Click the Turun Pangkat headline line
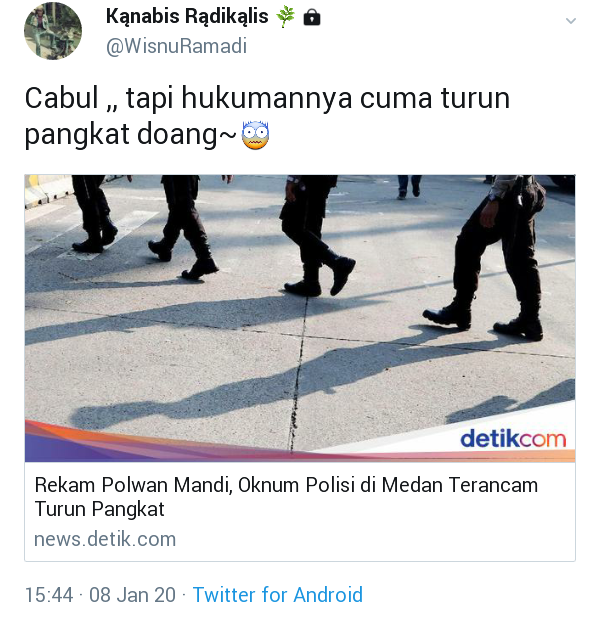 pyautogui.click(x=99, y=509)
